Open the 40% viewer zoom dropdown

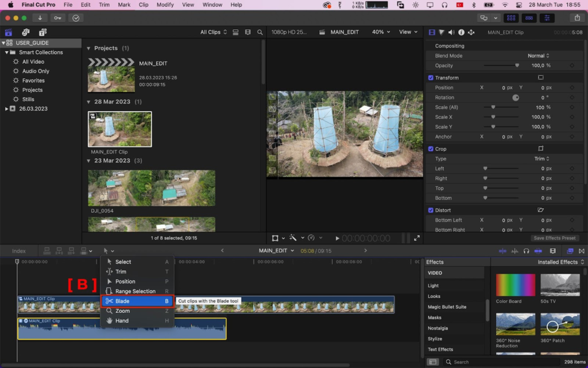click(x=381, y=32)
